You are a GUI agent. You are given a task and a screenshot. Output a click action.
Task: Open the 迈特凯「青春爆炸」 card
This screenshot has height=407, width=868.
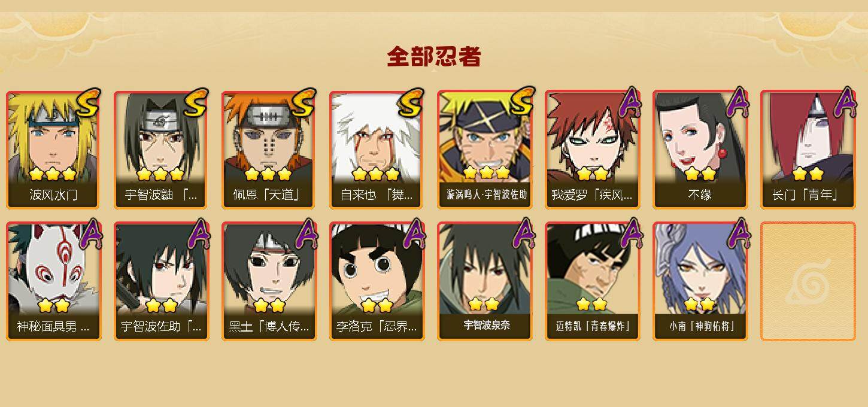(592, 281)
